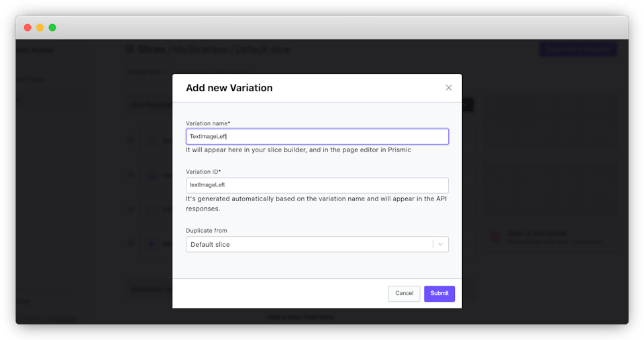
Task: Submit the new variation
Action: [439, 293]
